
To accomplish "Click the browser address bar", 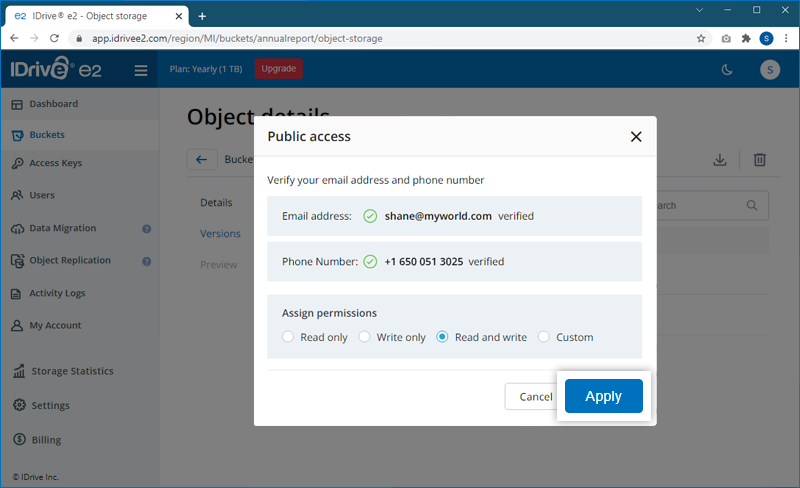I will point(380,38).
